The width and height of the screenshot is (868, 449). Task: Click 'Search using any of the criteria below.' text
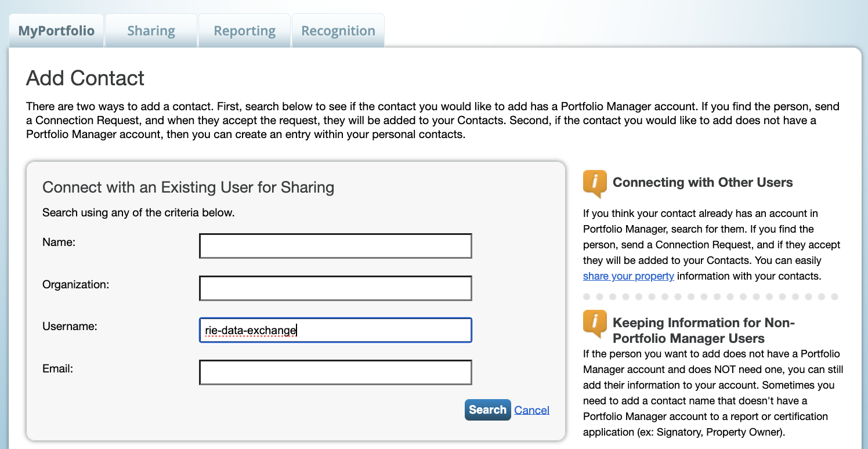[x=139, y=213]
